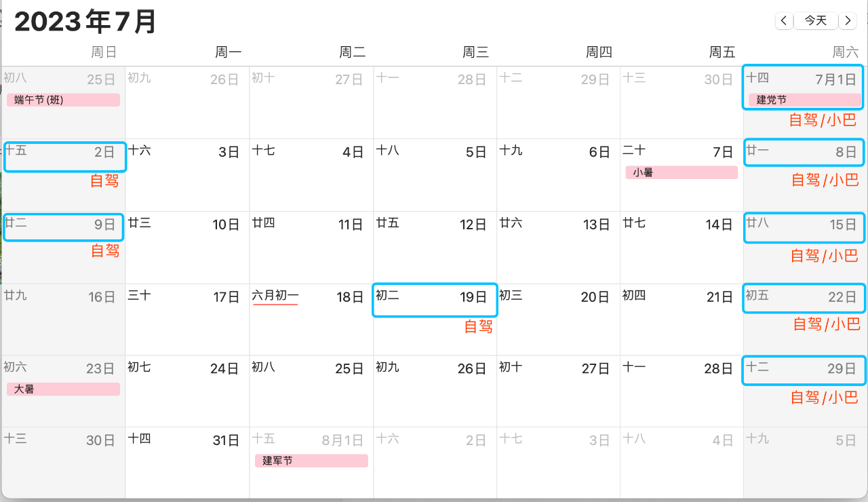This screenshot has height=502, width=868.
Task: Select July 12 date cell
Action: pyautogui.click(x=435, y=247)
